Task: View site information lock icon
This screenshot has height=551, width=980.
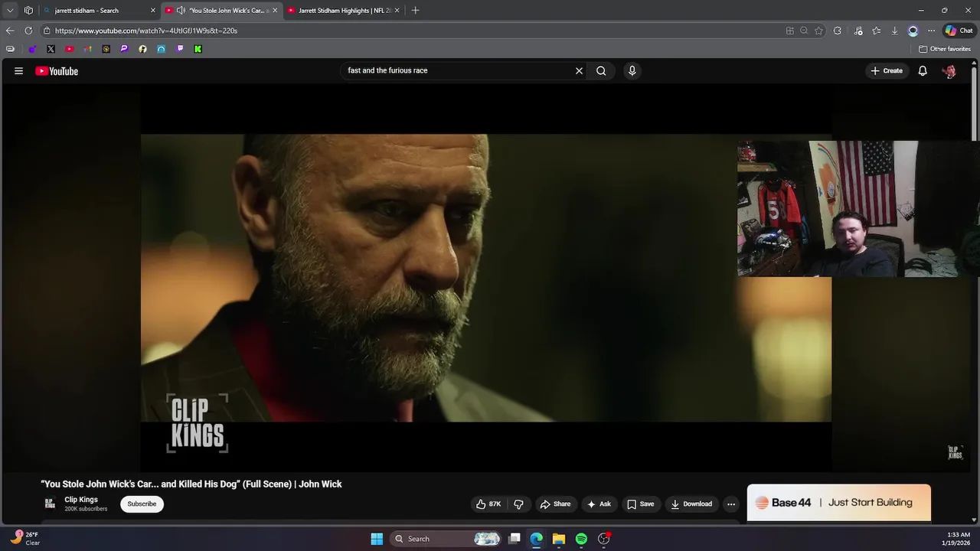Action: (47, 31)
